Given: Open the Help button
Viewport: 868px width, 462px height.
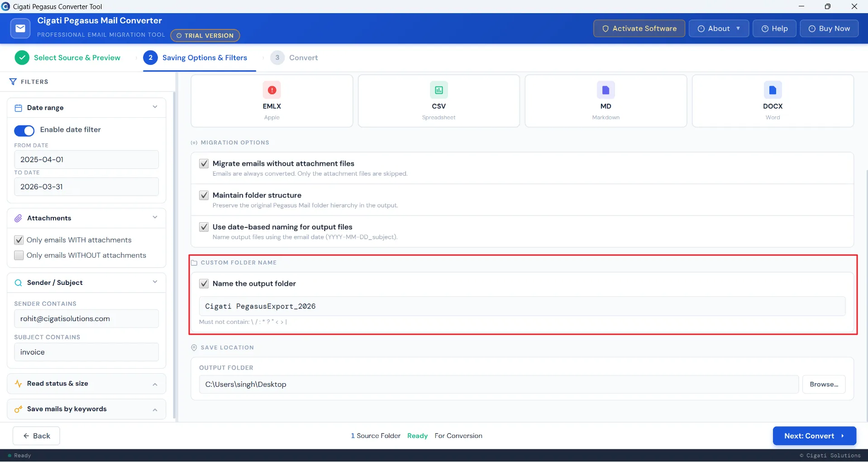Looking at the screenshot, I should [774, 29].
